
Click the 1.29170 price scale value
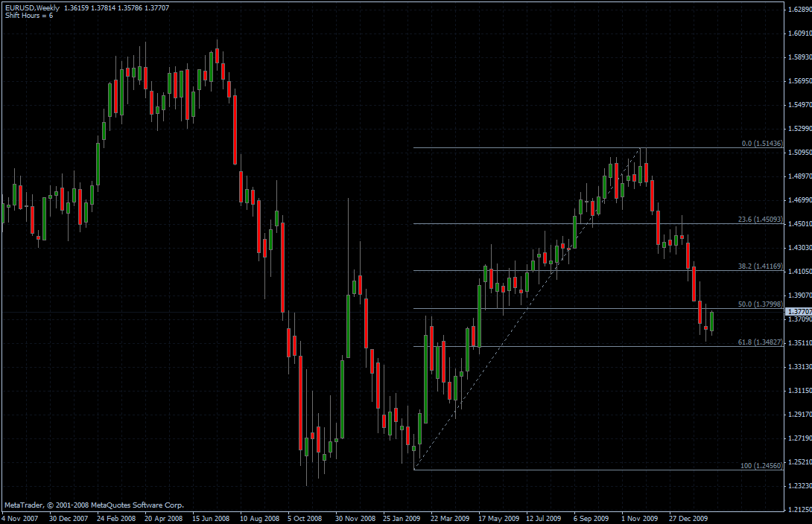pyautogui.click(x=799, y=414)
